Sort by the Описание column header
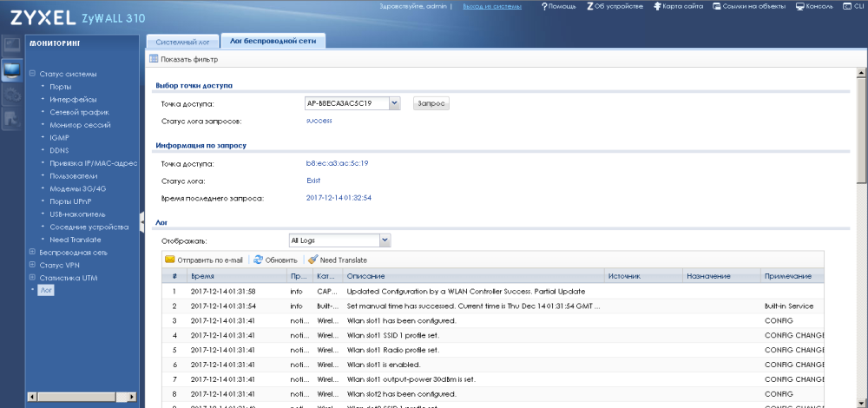Screen dimensions: 868x408 (x=472, y=276)
